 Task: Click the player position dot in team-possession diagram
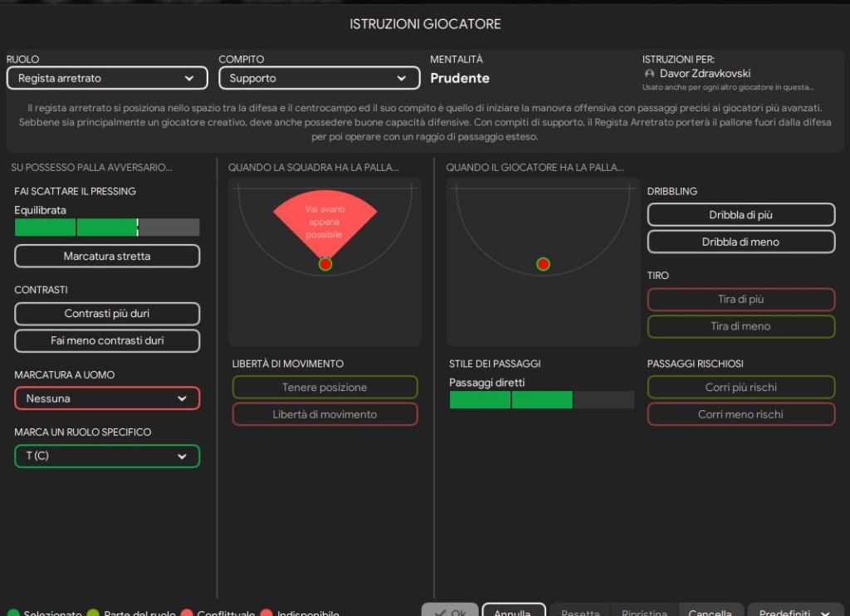[x=325, y=264]
